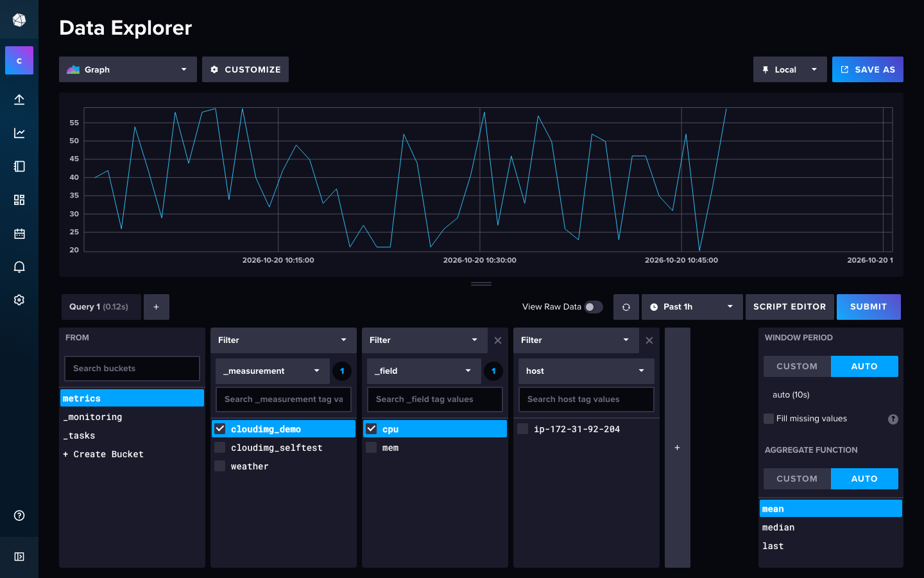This screenshot has width=924, height=578.
Task: Check the mem field
Action: [372, 447]
